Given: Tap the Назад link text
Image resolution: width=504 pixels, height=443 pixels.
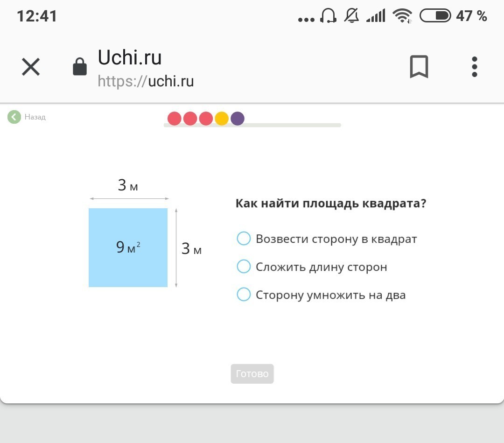Looking at the screenshot, I should click(x=35, y=117).
